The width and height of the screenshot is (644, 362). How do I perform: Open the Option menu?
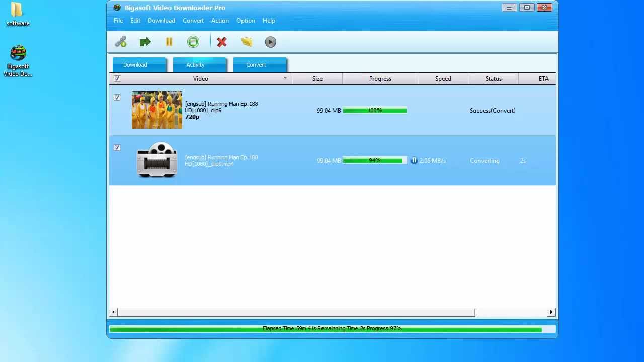246,21
